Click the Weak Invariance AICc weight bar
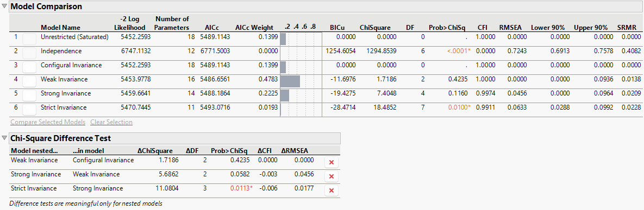Image resolution: width=644 pixels, height=210 pixels. [x=290, y=81]
